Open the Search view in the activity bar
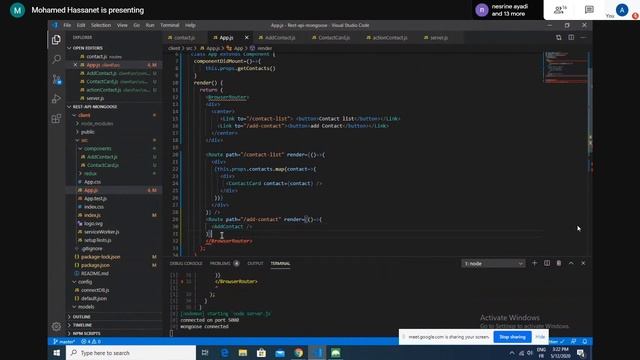Screen dimensions: 640x360 (x=56, y=59)
